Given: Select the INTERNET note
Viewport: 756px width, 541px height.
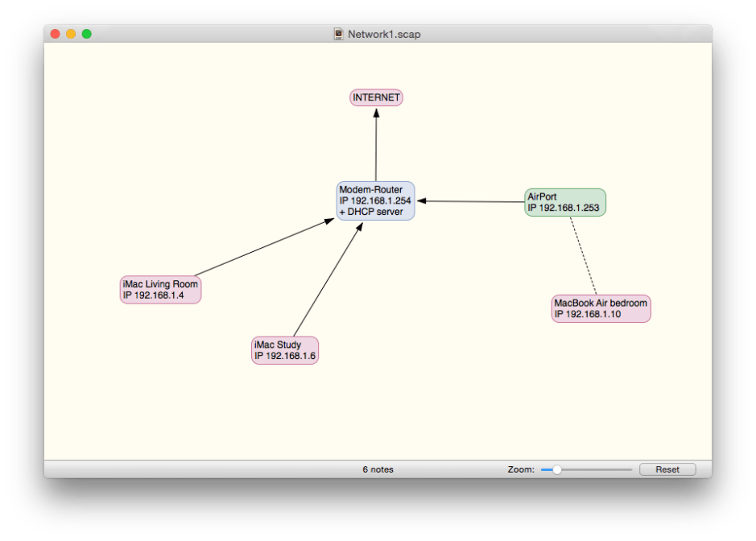Looking at the screenshot, I should (x=375, y=97).
